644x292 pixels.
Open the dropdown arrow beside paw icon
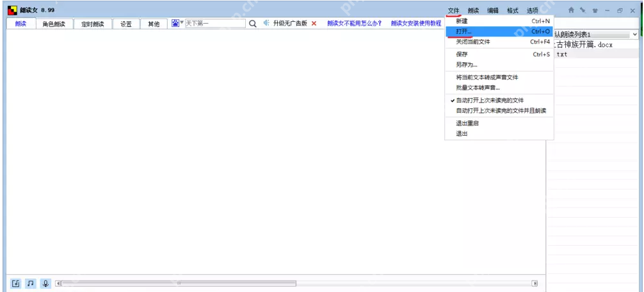(x=182, y=22)
